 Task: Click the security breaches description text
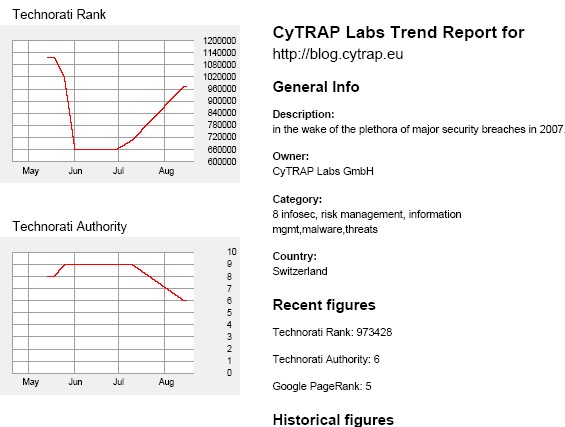[418, 129]
